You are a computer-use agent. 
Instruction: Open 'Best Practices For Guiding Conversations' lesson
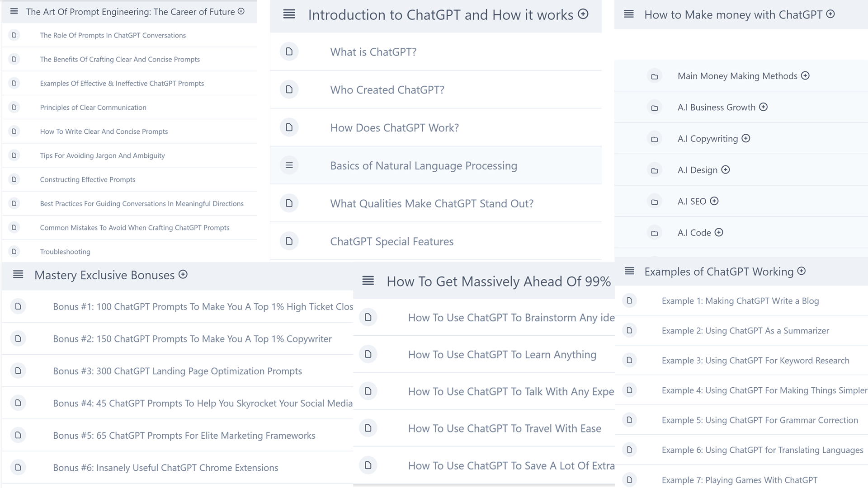pos(142,203)
